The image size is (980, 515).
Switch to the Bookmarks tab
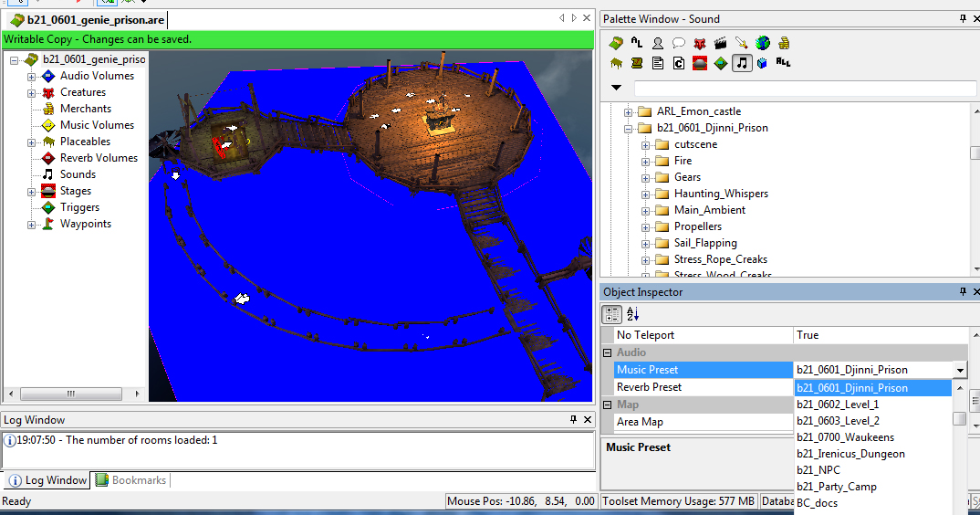point(130,480)
